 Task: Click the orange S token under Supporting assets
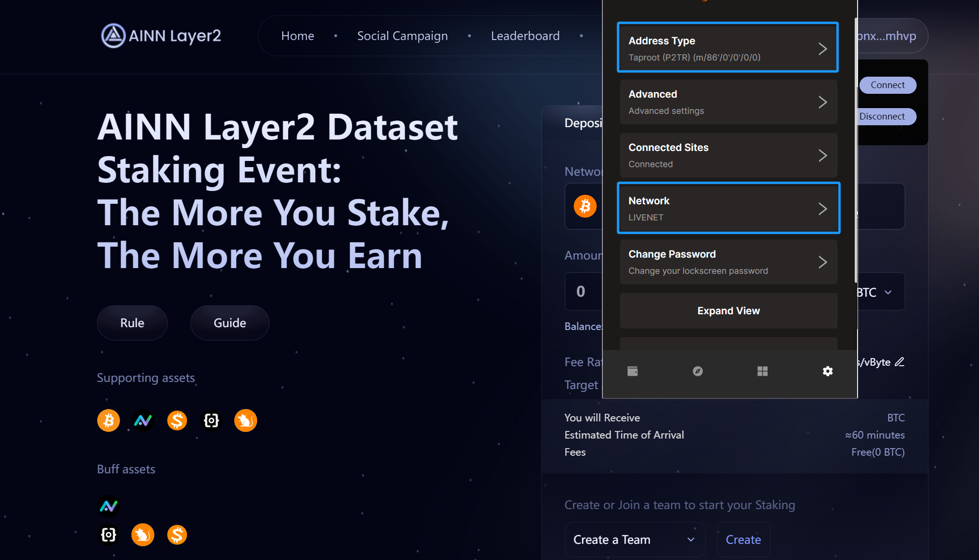click(177, 420)
